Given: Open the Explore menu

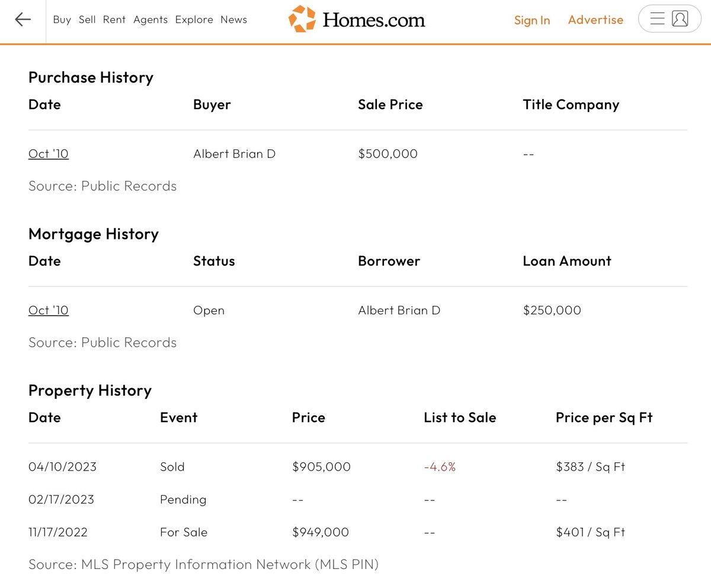Looking at the screenshot, I should (x=194, y=20).
